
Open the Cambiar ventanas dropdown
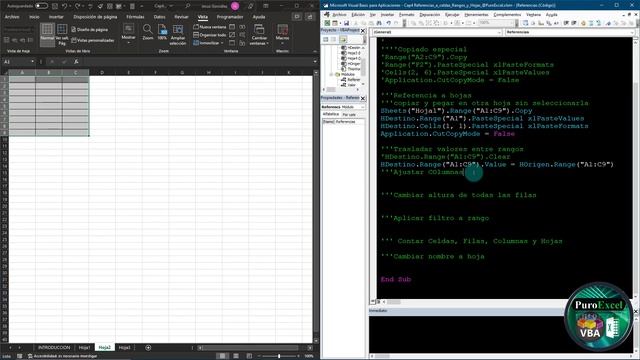[259, 34]
